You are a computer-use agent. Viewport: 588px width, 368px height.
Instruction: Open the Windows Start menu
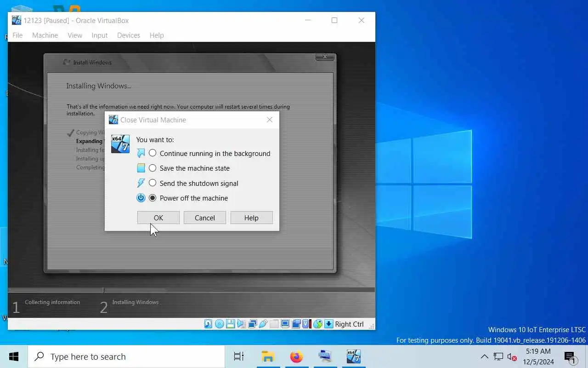click(x=14, y=356)
